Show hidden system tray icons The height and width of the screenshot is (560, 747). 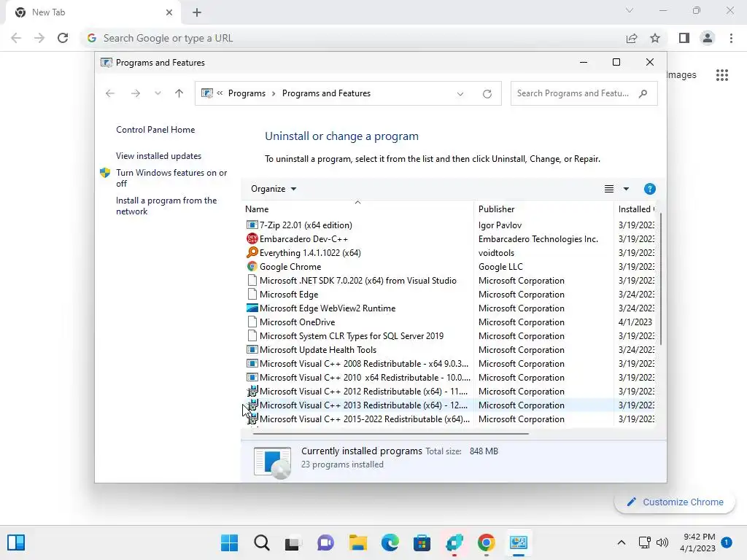tap(622, 542)
